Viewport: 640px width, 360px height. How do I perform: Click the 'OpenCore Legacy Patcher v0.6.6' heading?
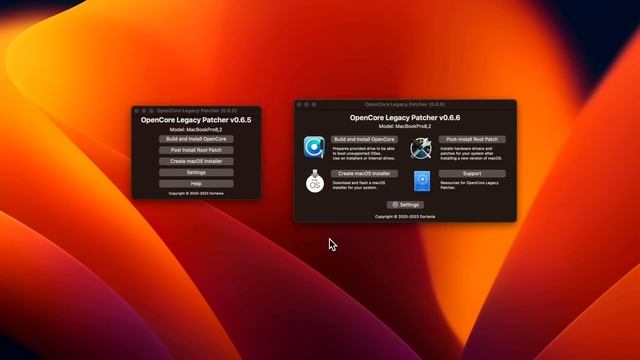click(x=405, y=118)
